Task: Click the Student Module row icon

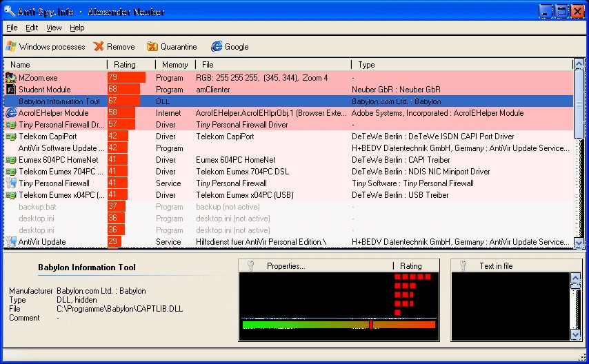Action: point(11,90)
